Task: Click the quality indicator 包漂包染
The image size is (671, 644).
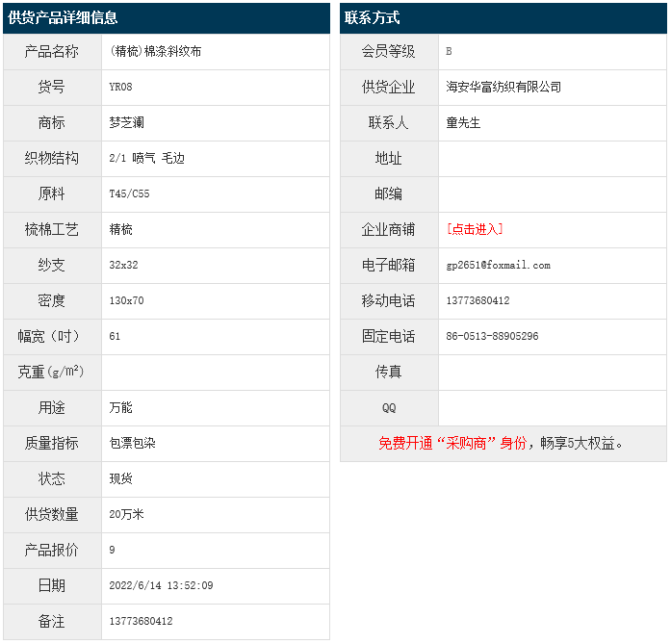Action: tap(133, 444)
